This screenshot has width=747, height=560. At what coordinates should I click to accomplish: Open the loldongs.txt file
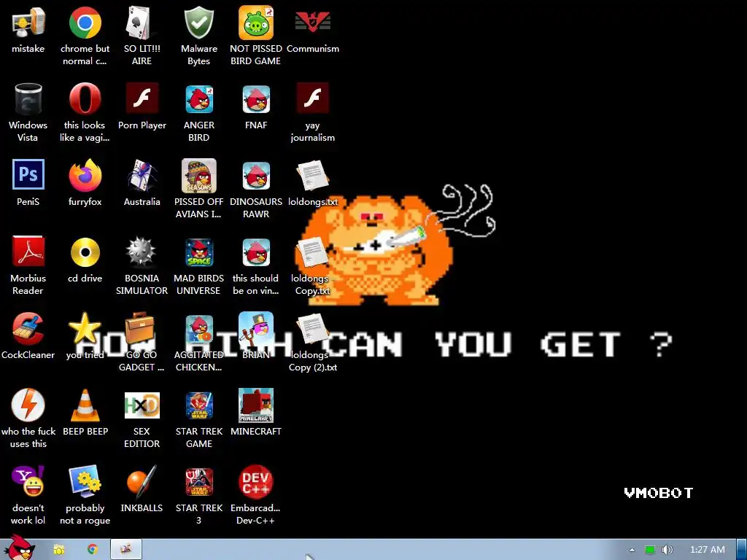click(x=312, y=175)
